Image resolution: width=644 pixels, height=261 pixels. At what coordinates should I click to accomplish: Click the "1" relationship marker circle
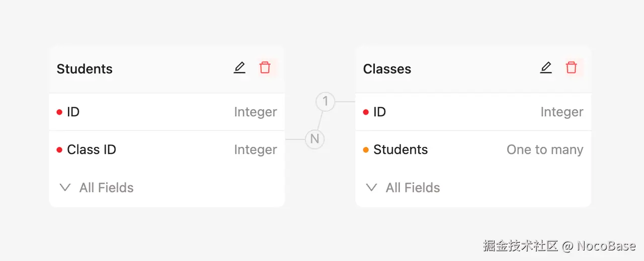coord(326,102)
